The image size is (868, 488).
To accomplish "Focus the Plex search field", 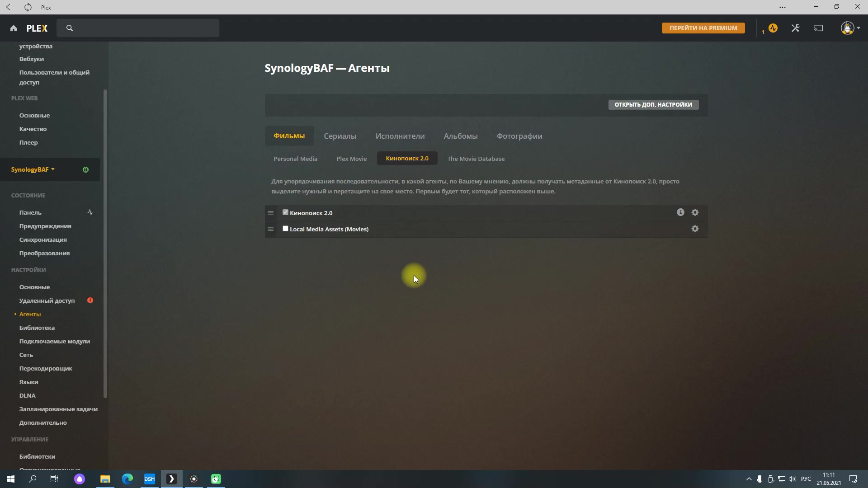I will (x=138, y=28).
